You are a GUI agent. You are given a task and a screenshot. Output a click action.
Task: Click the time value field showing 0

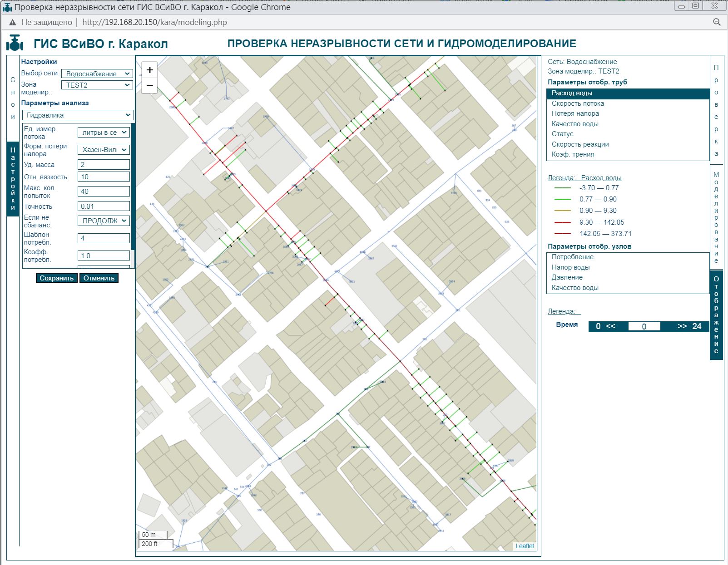(644, 327)
